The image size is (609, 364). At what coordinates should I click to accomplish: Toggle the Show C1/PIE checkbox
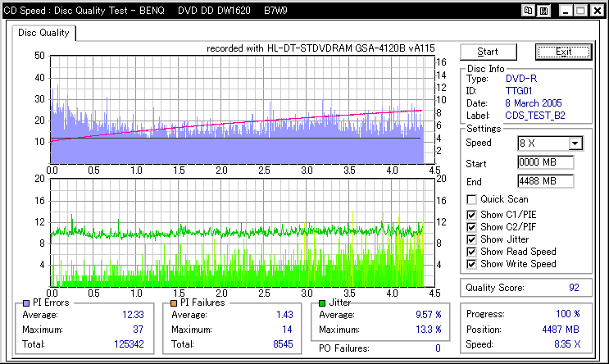pos(471,215)
